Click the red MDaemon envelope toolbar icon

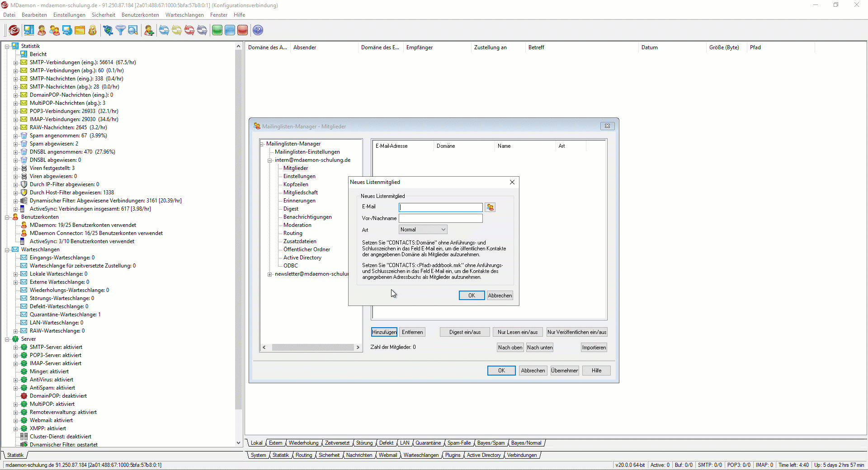pos(14,30)
